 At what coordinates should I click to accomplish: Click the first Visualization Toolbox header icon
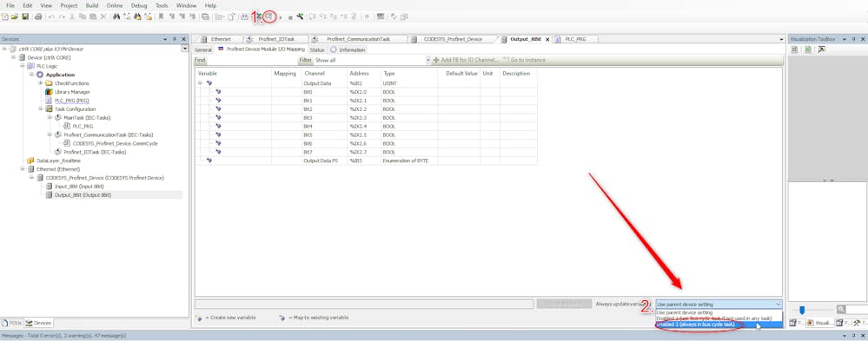click(x=795, y=49)
